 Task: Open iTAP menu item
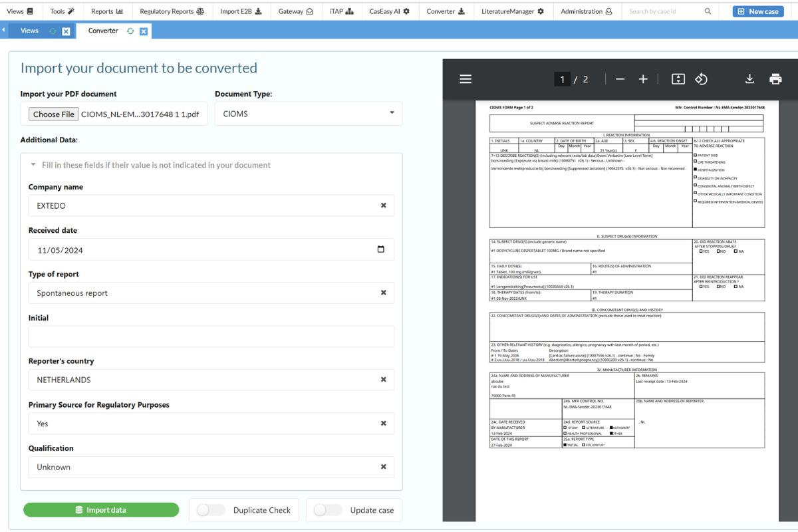click(x=342, y=11)
